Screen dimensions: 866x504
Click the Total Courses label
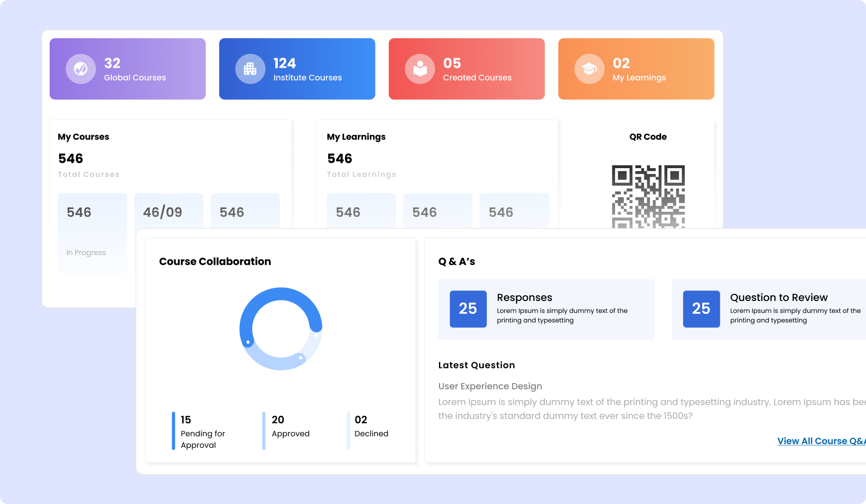[x=88, y=174]
